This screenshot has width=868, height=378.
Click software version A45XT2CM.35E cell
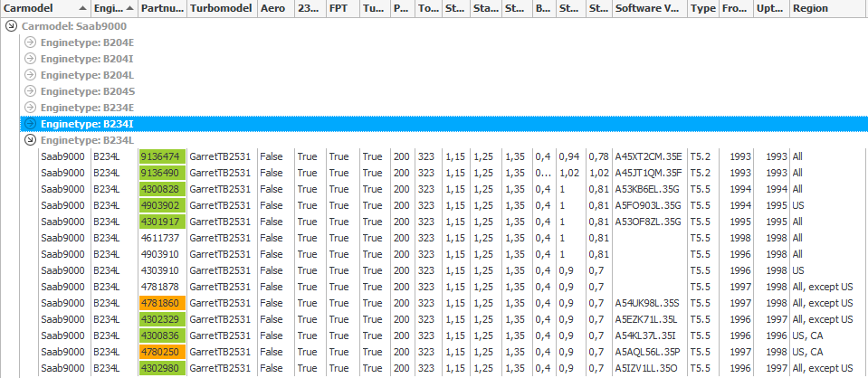click(648, 156)
